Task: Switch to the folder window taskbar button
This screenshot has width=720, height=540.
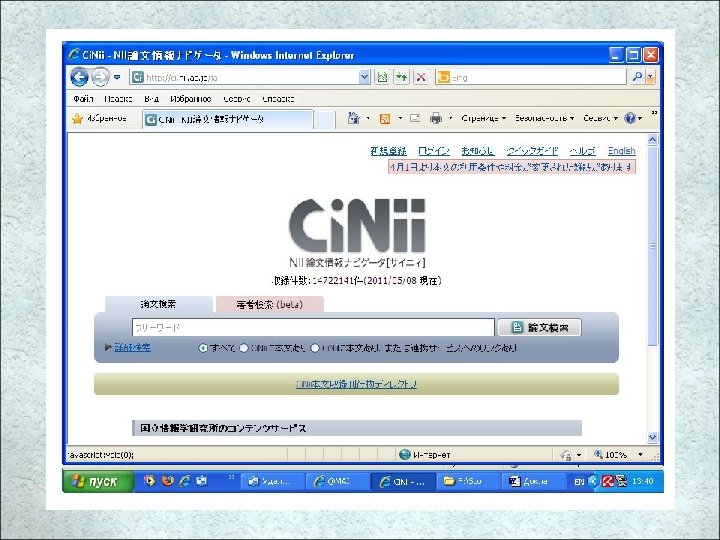Action: (468, 481)
